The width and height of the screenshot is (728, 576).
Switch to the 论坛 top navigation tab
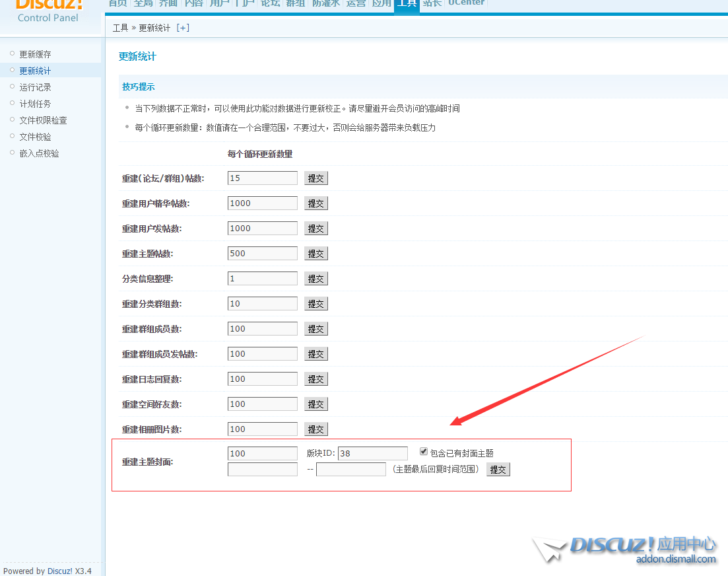click(x=270, y=3)
